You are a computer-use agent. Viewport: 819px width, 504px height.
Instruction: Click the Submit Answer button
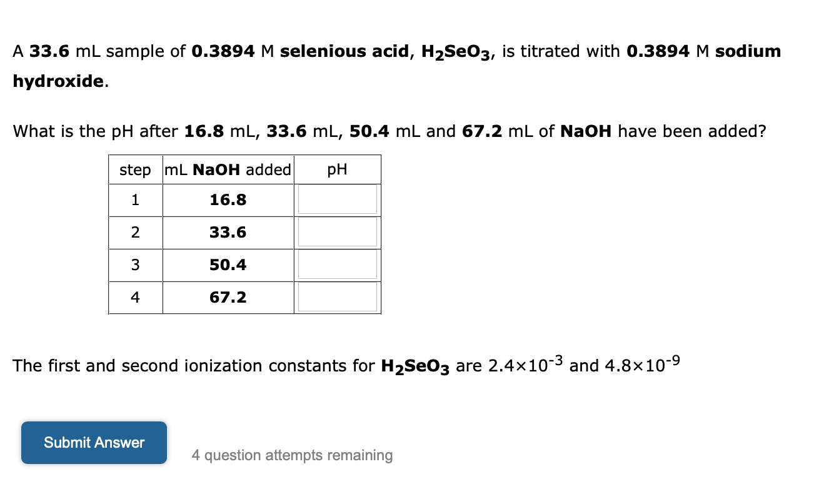click(94, 442)
